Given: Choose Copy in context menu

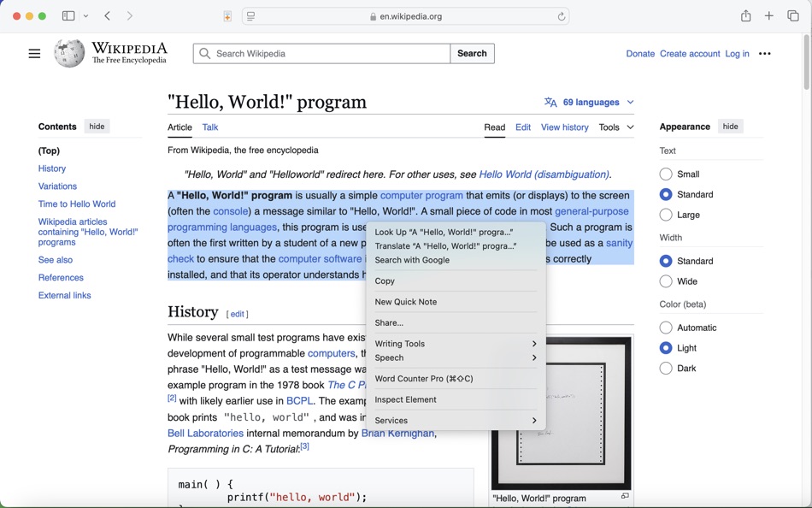Looking at the screenshot, I should 456,281.
